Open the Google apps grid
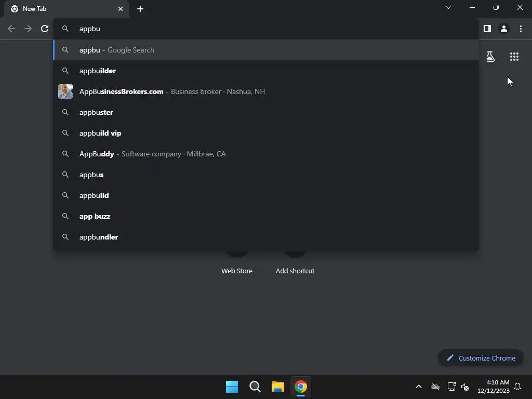532x399 pixels. click(x=514, y=57)
